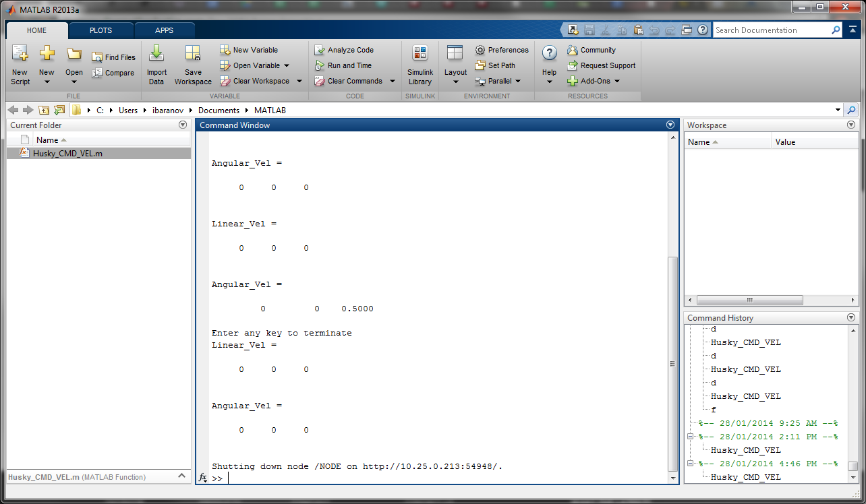Open the Command Window actions menu arrow
866x504 pixels.
pos(670,125)
